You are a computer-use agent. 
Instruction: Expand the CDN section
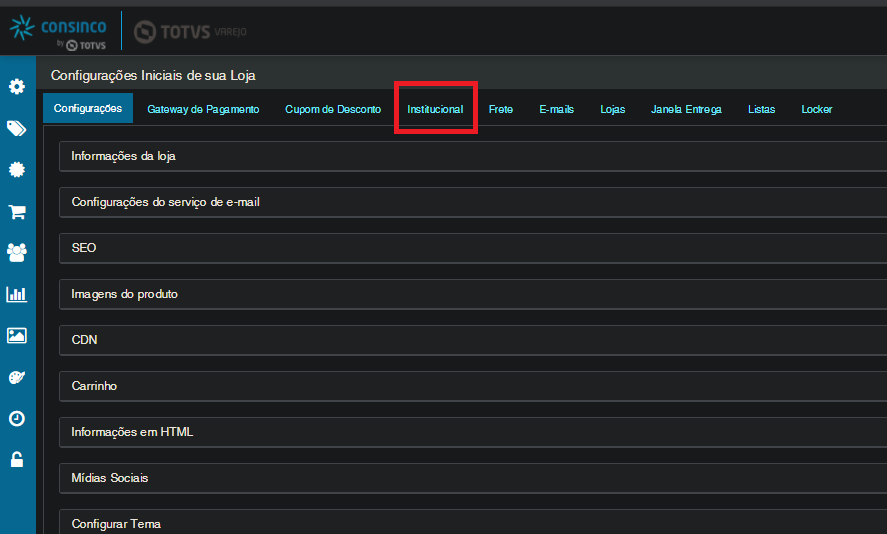point(473,340)
